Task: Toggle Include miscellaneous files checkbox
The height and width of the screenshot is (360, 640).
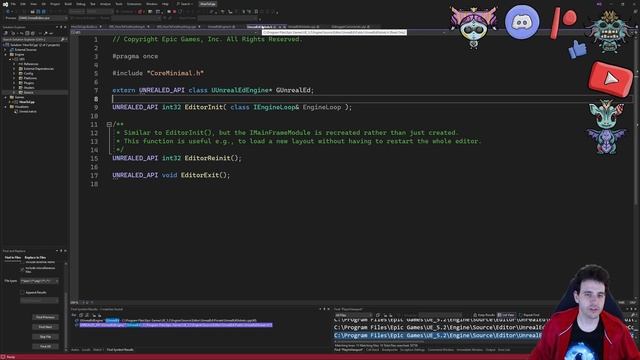Action: coord(22,269)
